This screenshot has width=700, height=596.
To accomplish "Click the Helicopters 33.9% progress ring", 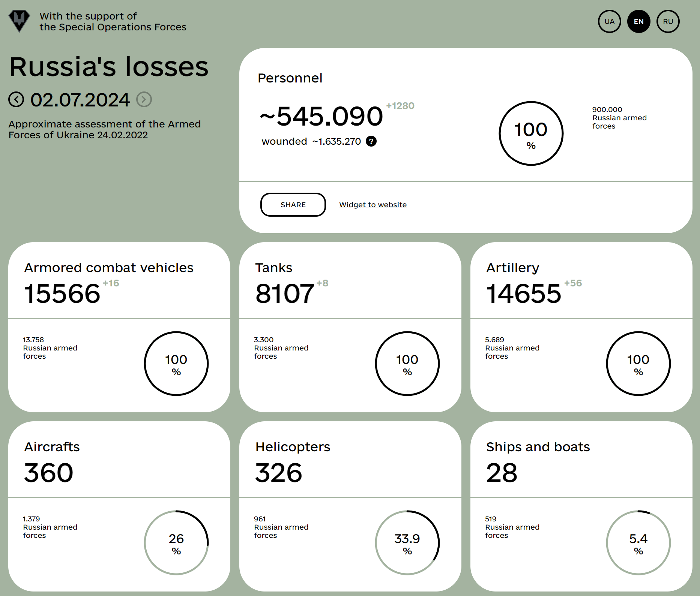I will [x=407, y=542].
